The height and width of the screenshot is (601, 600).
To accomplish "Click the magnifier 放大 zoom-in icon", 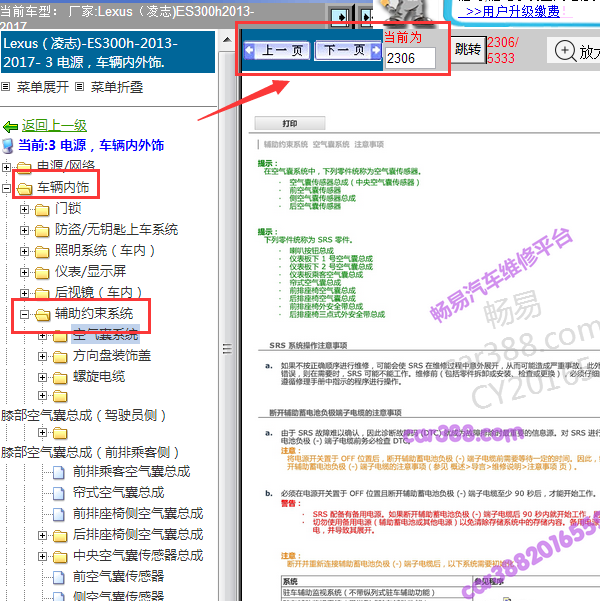I will (x=565, y=51).
